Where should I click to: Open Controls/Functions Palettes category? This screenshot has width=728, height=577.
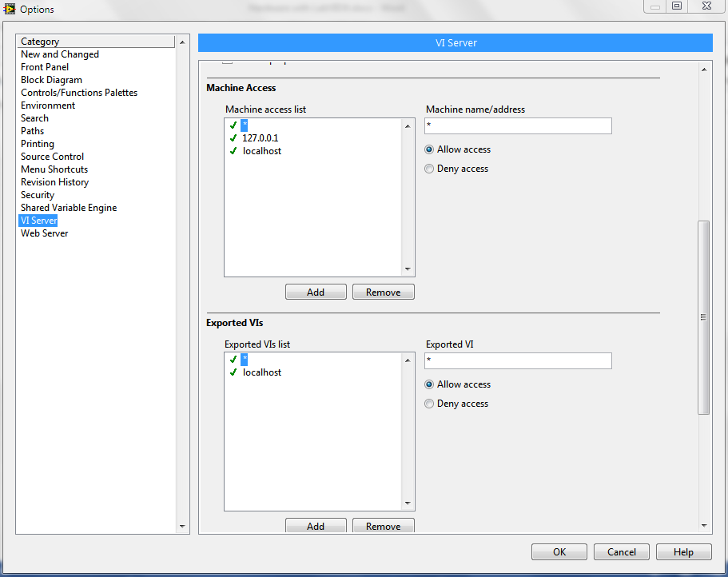pyautogui.click(x=79, y=93)
